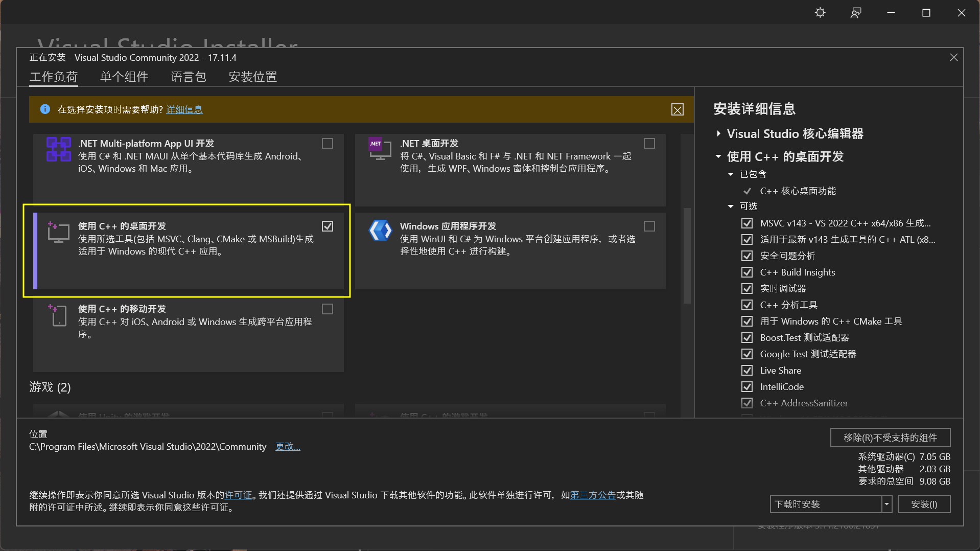Viewport: 980px width, 551px height.
Task: Collapse the 可选 optional components section
Action: [x=731, y=206]
